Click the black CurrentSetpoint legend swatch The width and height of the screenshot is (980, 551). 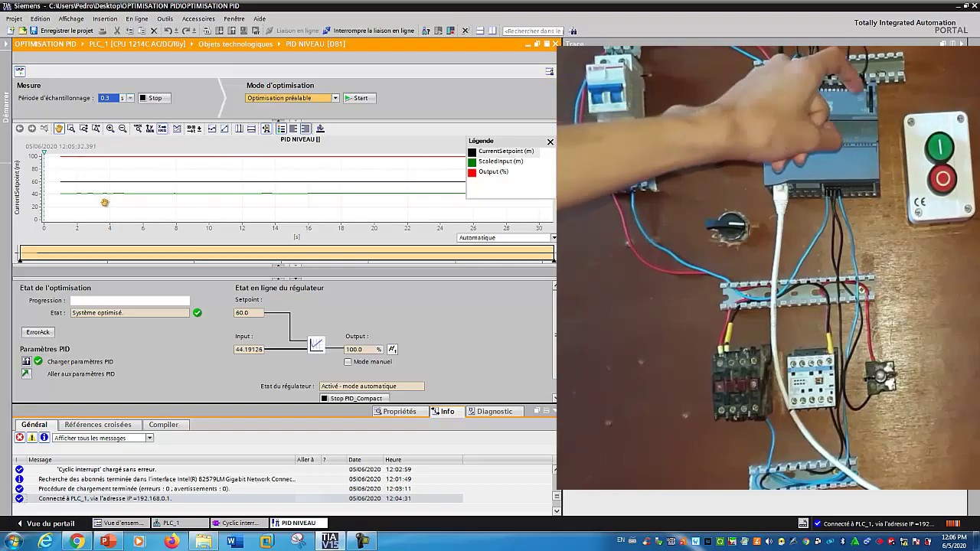click(x=472, y=152)
